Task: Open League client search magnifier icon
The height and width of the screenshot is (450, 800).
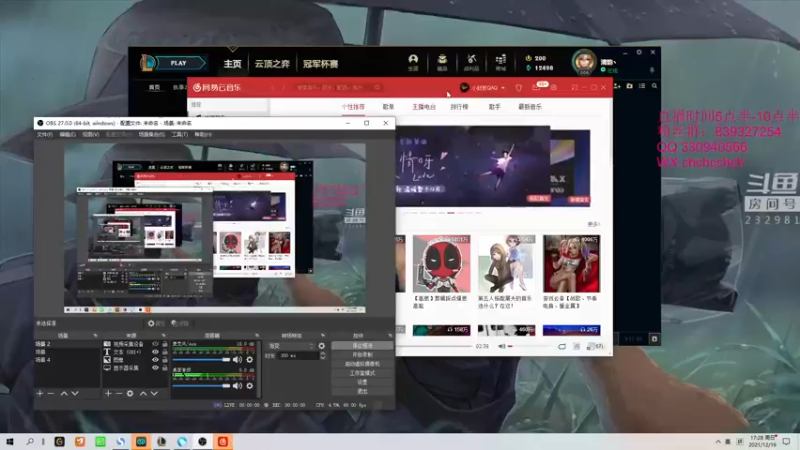Action: (x=654, y=86)
